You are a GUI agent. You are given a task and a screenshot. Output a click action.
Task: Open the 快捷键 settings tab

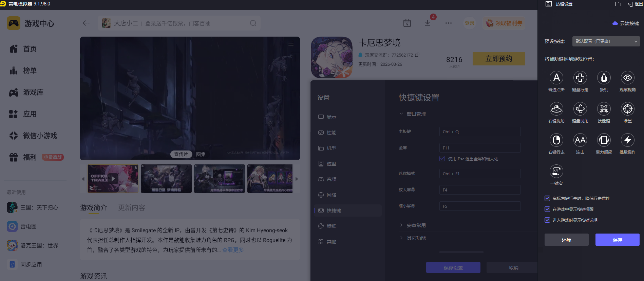click(x=334, y=210)
